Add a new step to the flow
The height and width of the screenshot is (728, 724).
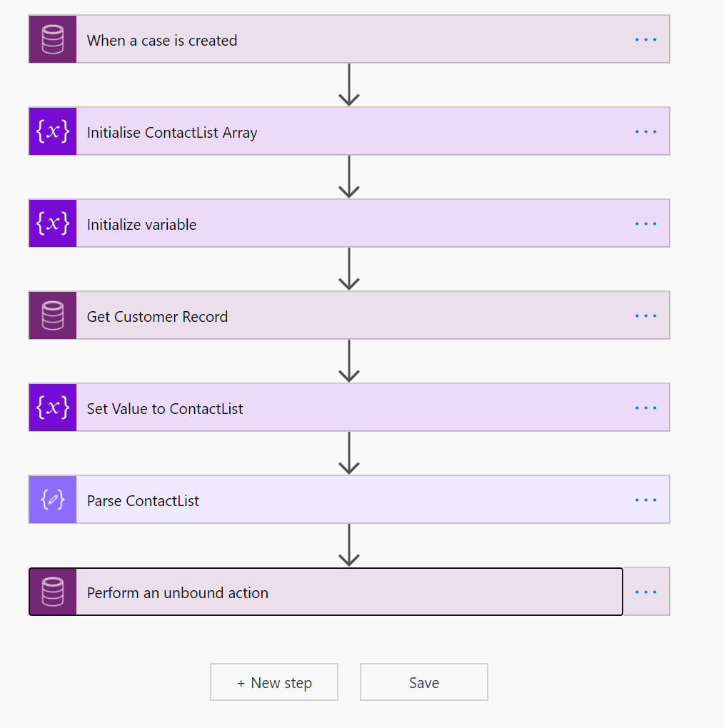pyautogui.click(x=274, y=683)
